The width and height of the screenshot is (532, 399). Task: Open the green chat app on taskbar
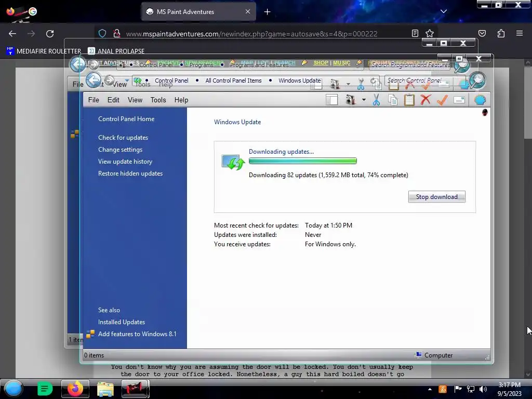[x=45, y=389]
